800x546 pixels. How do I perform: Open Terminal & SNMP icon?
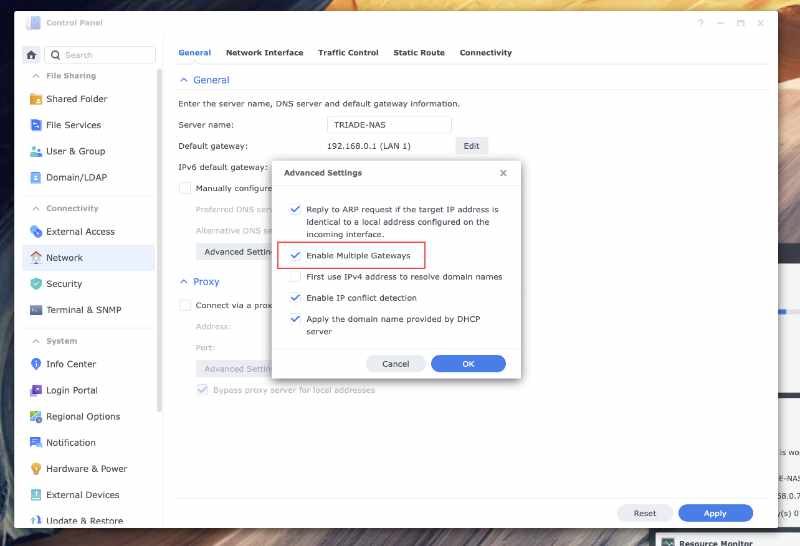pos(36,310)
